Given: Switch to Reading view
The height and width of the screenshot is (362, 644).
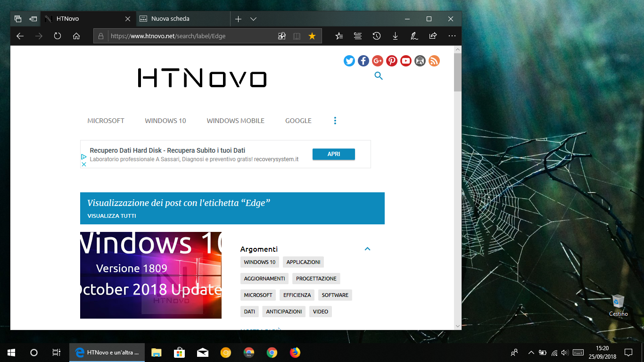Looking at the screenshot, I should point(297,36).
